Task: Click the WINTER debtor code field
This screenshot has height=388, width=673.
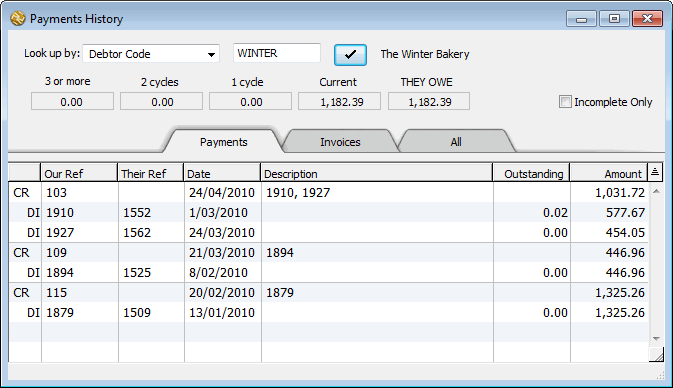Action: (277, 53)
